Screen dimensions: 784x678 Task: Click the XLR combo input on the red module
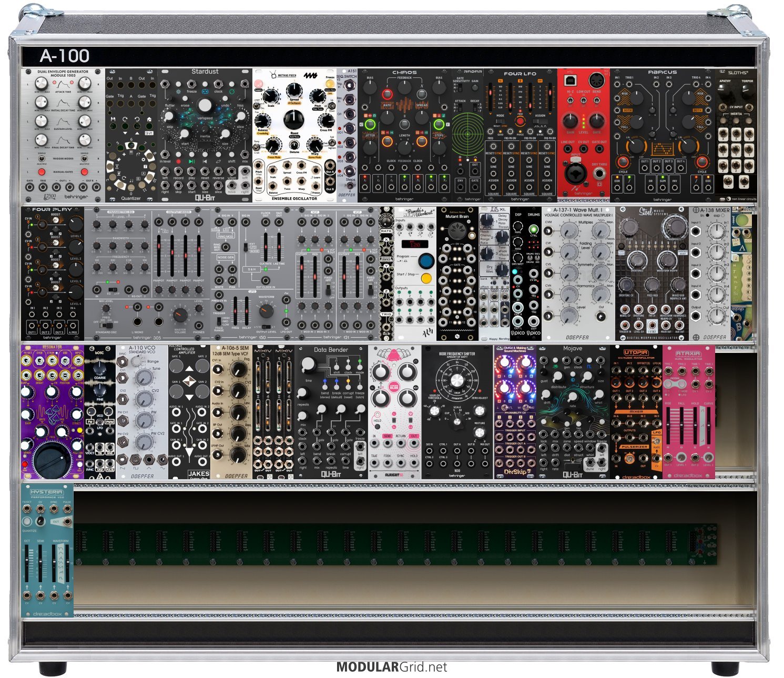pos(576,171)
